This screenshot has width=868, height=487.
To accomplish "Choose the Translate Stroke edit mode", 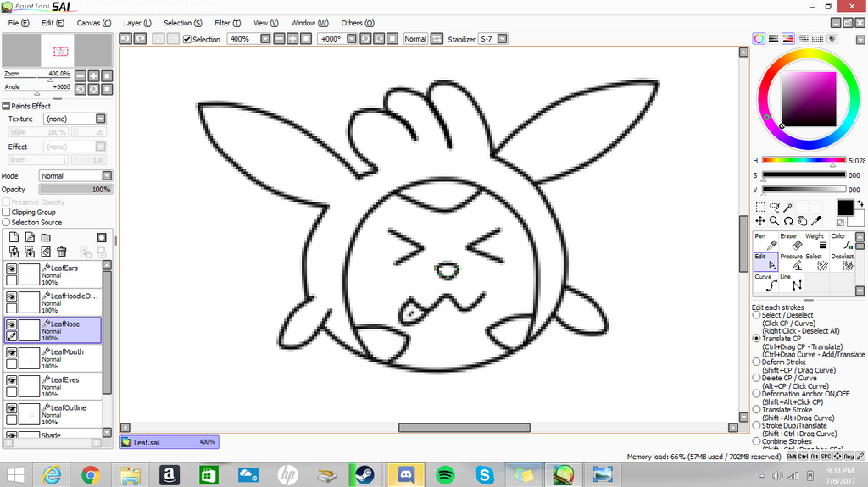I will [757, 410].
